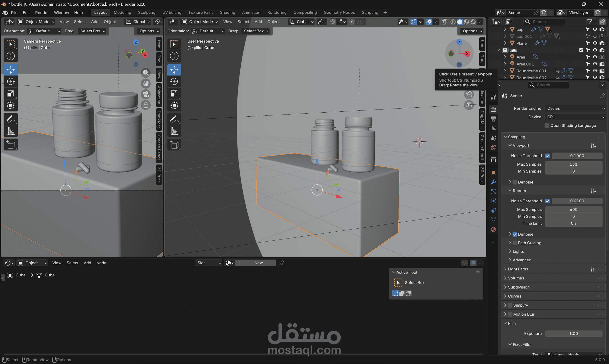
Task: Click the Cursor tool in right viewport
Action: 174,56
